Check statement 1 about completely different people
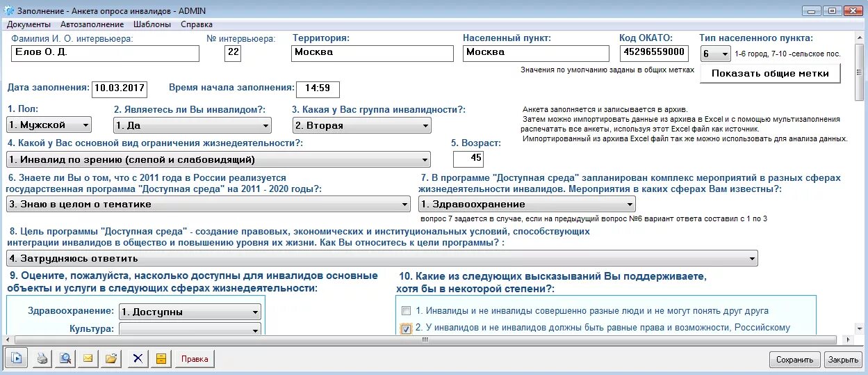The width and height of the screenshot is (868, 375). tap(406, 311)
